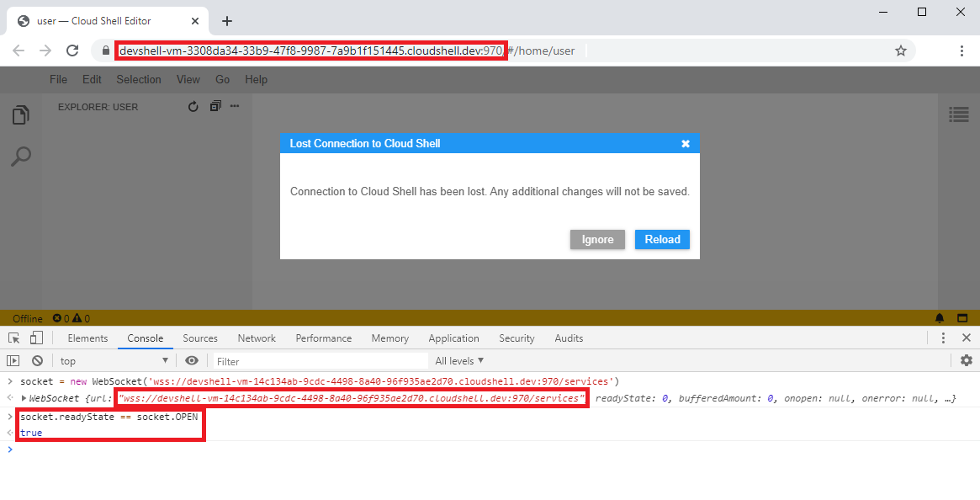Viewport: 980px width, 500px height.
Task: Open the console settings gear
Action: coord(966,360)
